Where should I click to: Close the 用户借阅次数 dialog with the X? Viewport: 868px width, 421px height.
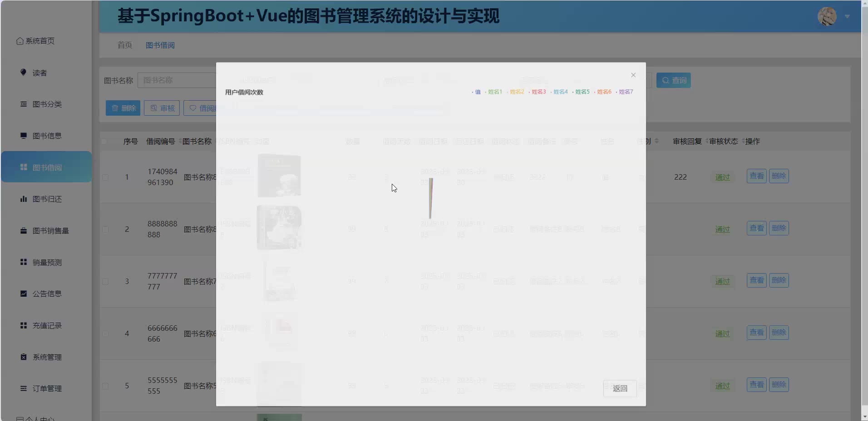point(633,75)
